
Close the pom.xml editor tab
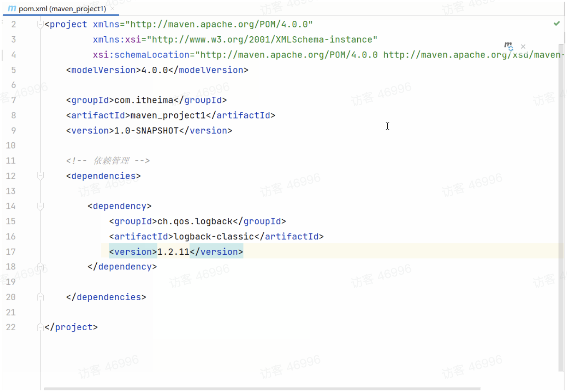pyautogui.click(x=113, y=8)
